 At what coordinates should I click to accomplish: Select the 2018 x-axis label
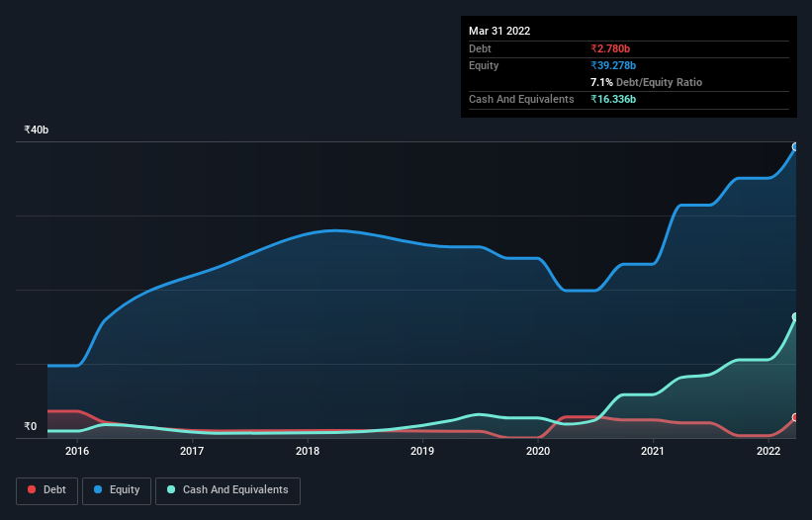(x=308, y=451)
